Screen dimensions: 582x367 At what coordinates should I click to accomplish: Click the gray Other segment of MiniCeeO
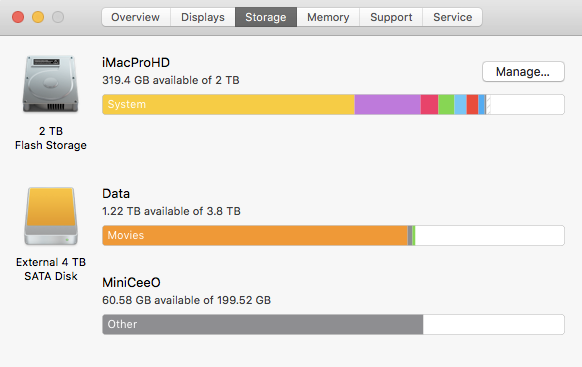pos(263,324)
